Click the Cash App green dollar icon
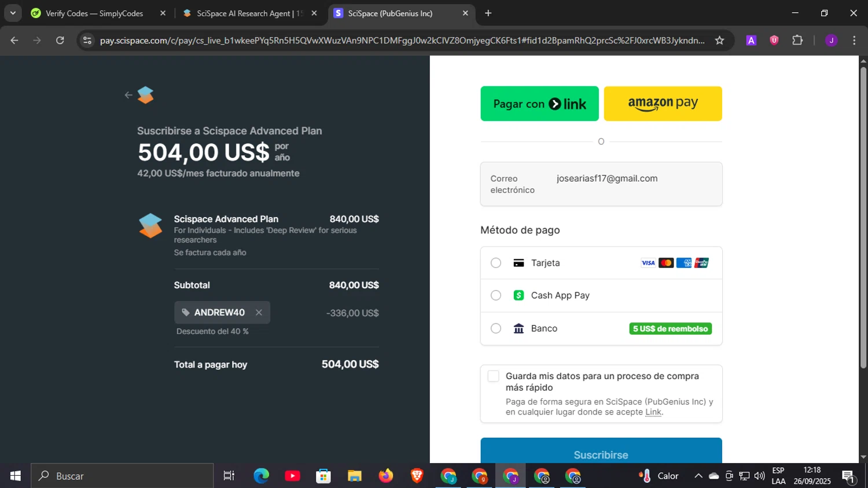Viewport: 868px width, 488px height. pos(518,295)
